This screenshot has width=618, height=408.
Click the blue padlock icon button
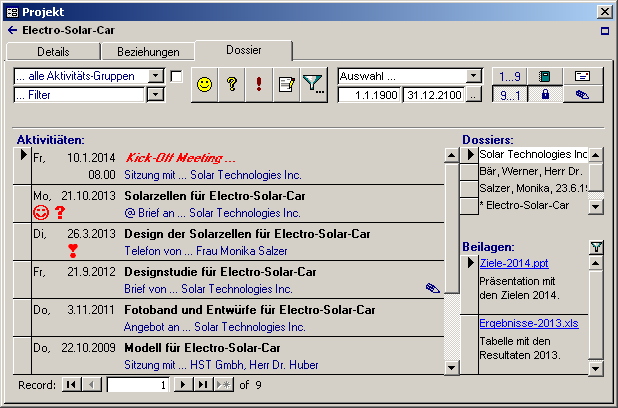coord(545,95)
